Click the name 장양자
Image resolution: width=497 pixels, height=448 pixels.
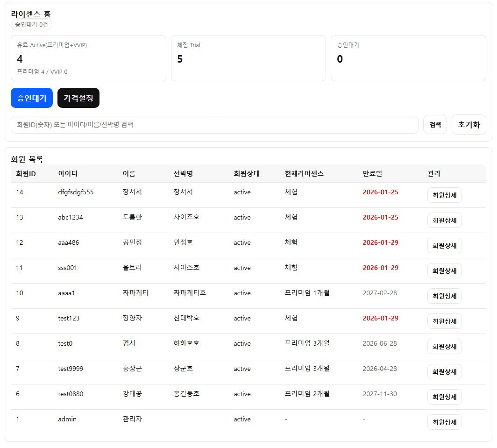coord(132,318)
